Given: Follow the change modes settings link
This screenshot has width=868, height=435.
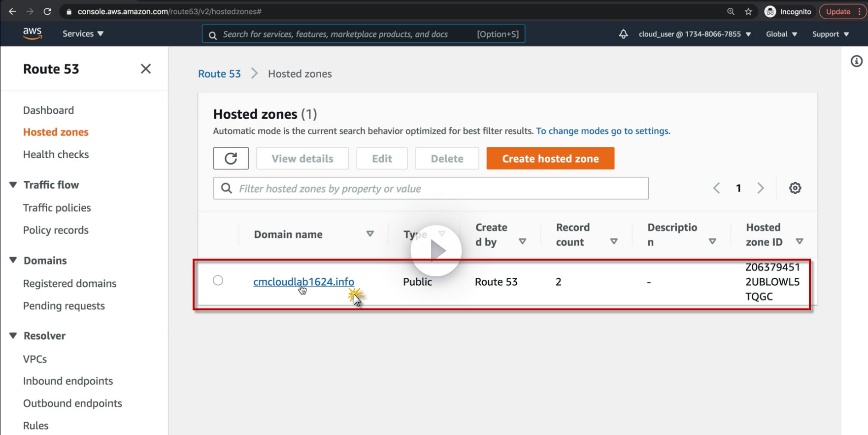Looking at the screenshot, I should [603, 131].
